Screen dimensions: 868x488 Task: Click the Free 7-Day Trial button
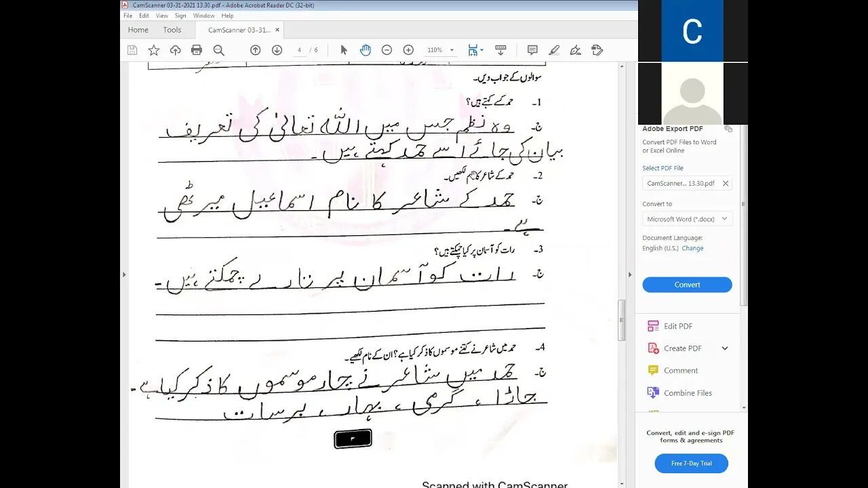click(x=691, y=464)
